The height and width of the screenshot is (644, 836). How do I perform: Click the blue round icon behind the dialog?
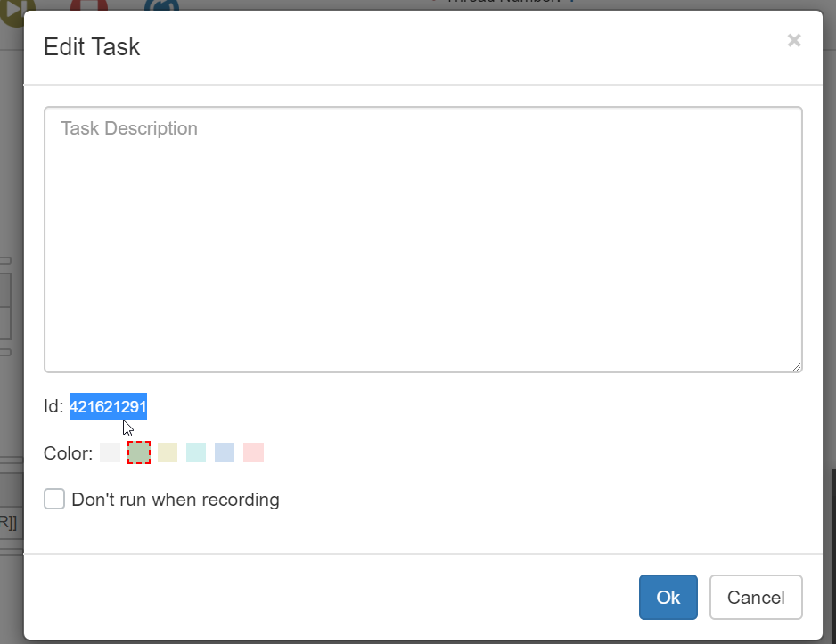[x=161, y=5]
